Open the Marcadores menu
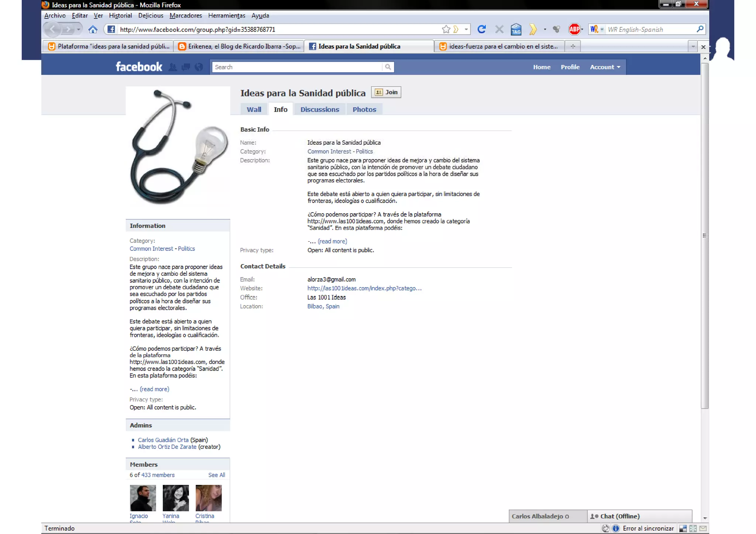 coord(186,15)
